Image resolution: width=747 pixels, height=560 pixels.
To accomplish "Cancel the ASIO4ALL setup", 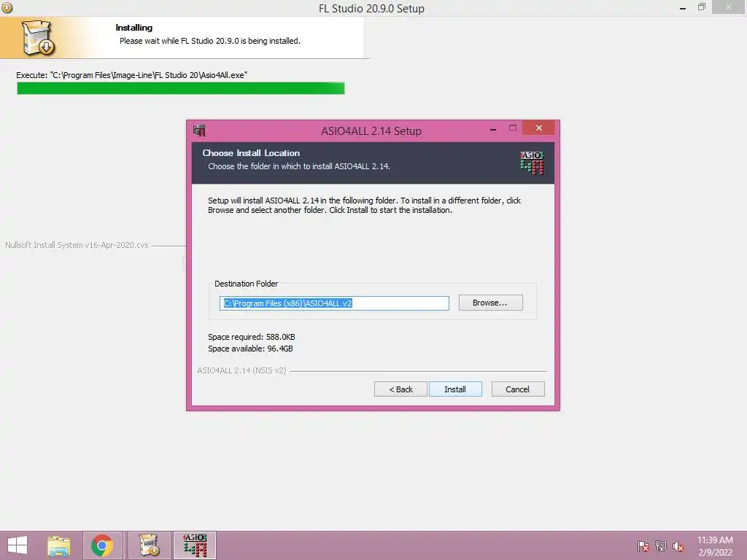I will [517, 389].
